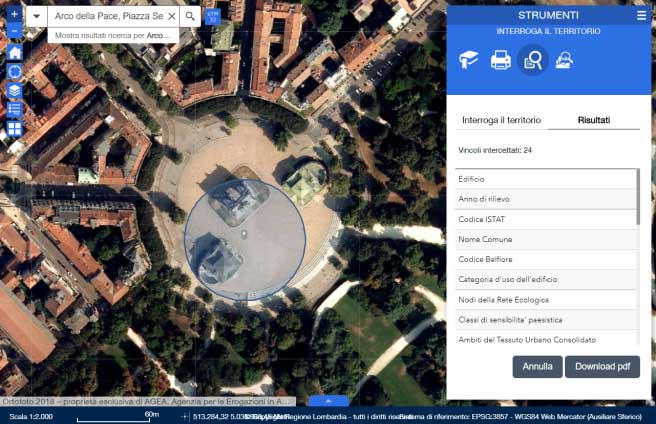Zoom in the map with plus button
Screen dimensions: 656x424
point(15,14)
